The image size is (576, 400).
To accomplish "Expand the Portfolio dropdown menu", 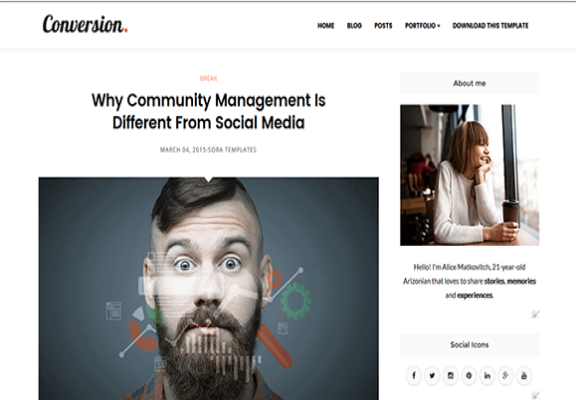I will click(x=422, y=26).
